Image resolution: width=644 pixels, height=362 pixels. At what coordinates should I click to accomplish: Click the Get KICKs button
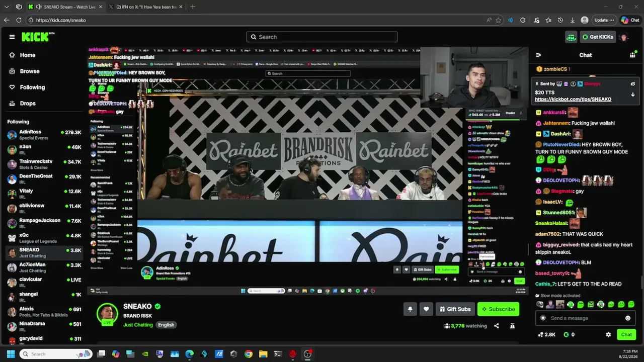coord(598,37)
